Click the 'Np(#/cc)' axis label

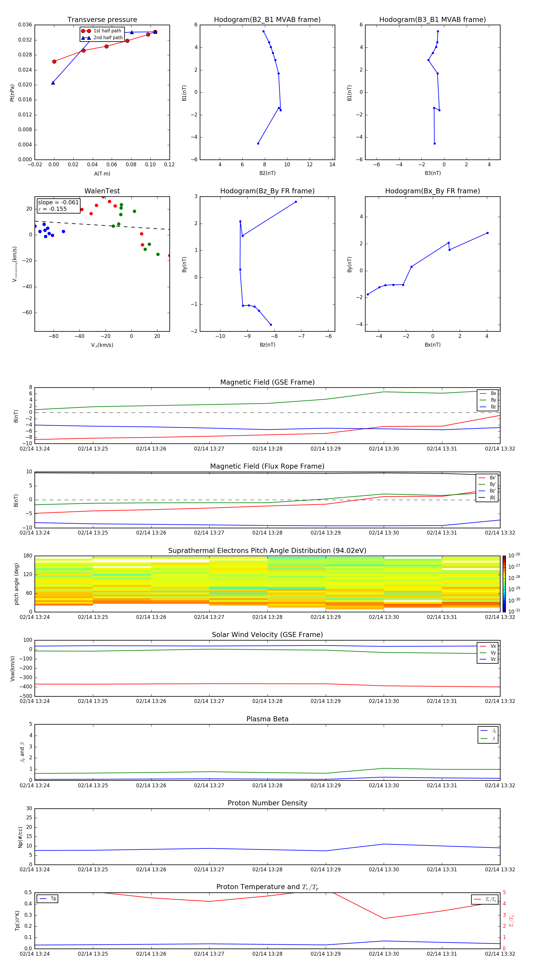(x=20, y=837)
